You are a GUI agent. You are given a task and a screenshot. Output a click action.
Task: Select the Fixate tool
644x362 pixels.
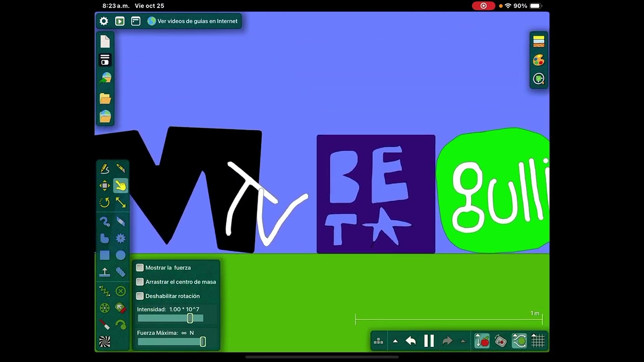[x=121, y=291]
